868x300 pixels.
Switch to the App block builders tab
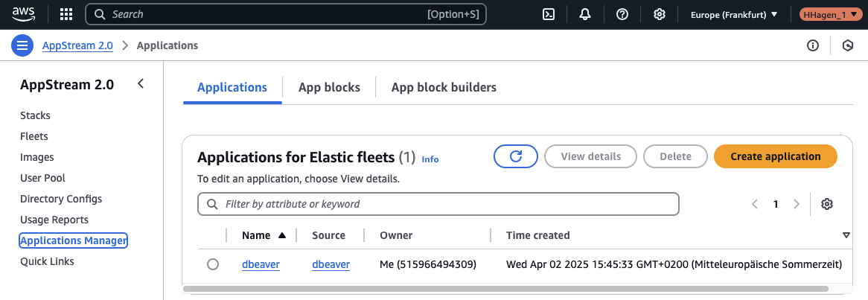tap(444, 87)
